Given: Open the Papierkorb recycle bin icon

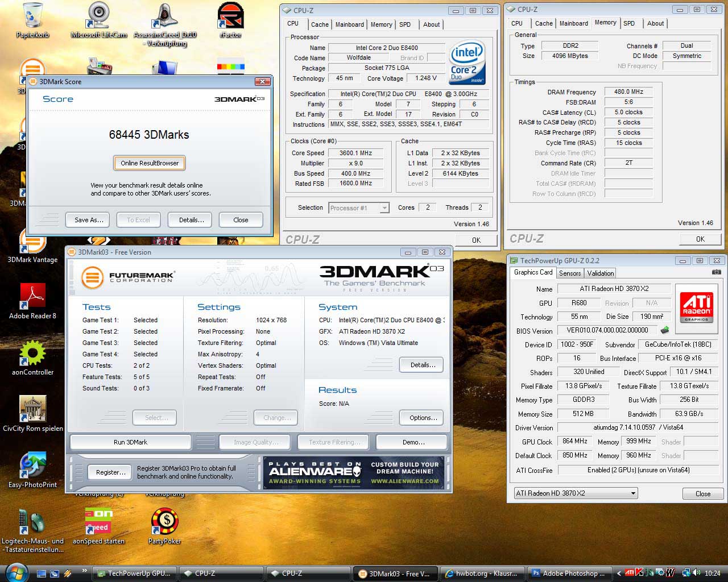Looking at the screenshot, I should (x=32, y=20).
